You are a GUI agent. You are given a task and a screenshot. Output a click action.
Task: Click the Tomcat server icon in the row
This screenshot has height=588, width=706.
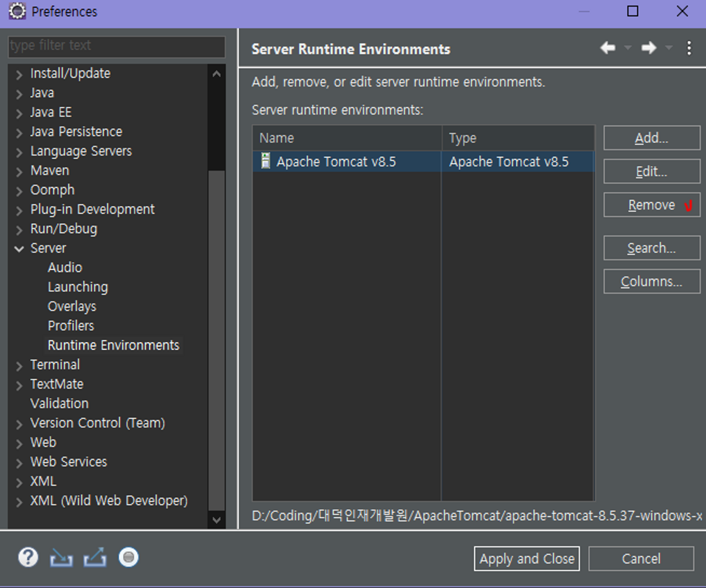point(266,161)
